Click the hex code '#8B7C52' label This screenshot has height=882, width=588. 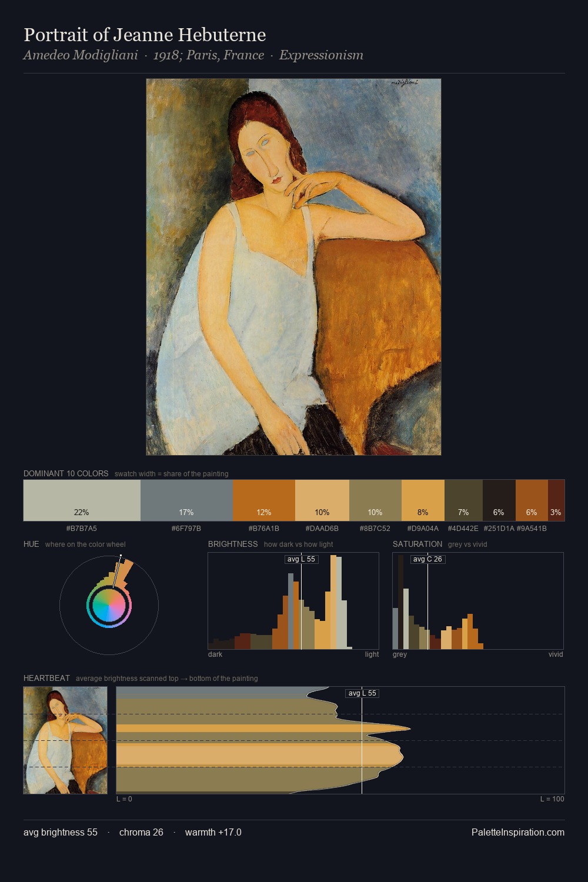375,528
